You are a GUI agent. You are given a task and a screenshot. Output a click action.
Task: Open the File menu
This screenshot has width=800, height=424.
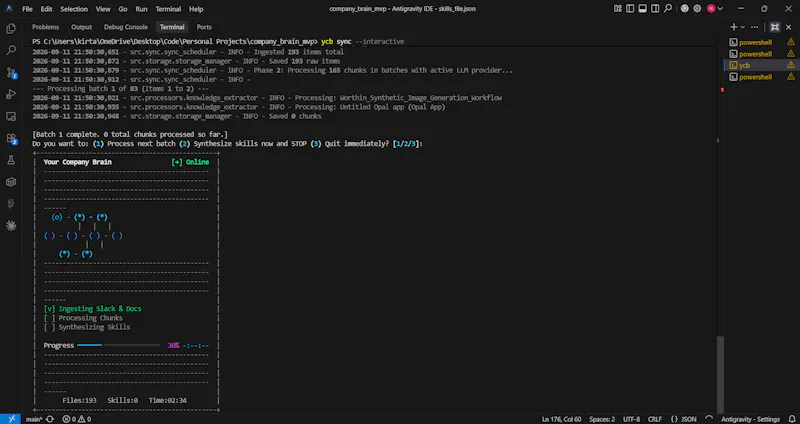point(27,9)
